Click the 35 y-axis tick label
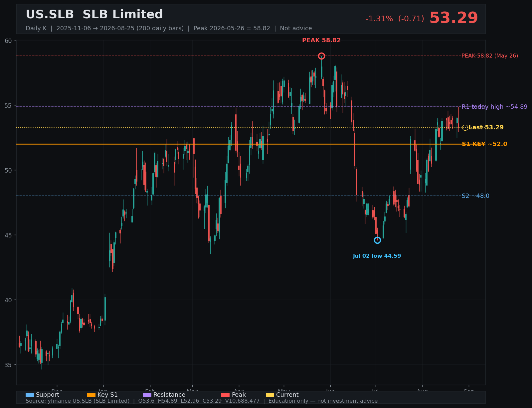Image resolution: width=532 pixels, height=408 pixels. click(8, 365)
